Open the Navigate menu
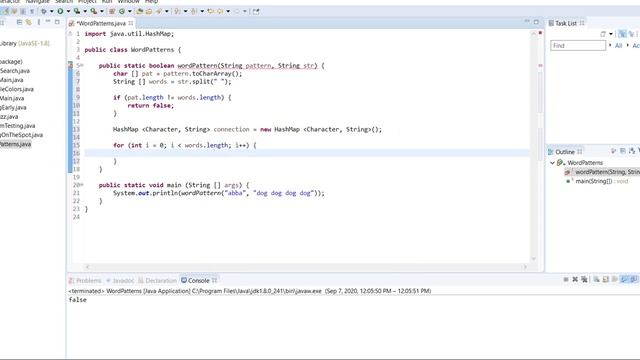This screenshot has height=360, width=640. pyautogui.click(x=37, y=2)
